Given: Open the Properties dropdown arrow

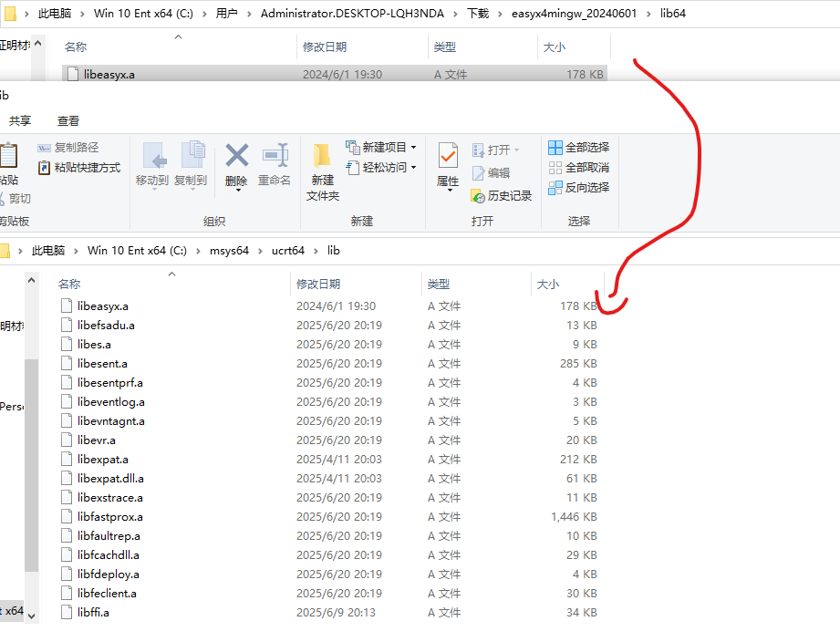Looking at the screenshot, I should pos(450,190).
